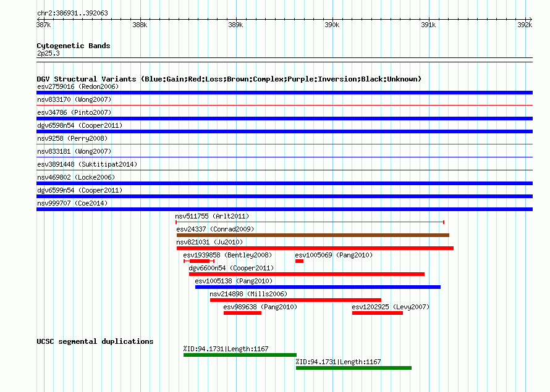Click nsv821031 (Ju2010) label
This screenshot has width=550, height=392.
(209, 242)
